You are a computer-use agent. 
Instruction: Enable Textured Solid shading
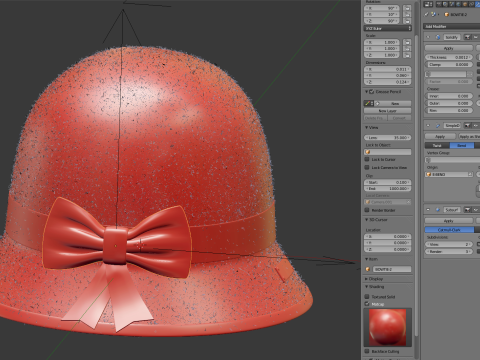click(367, 297)
